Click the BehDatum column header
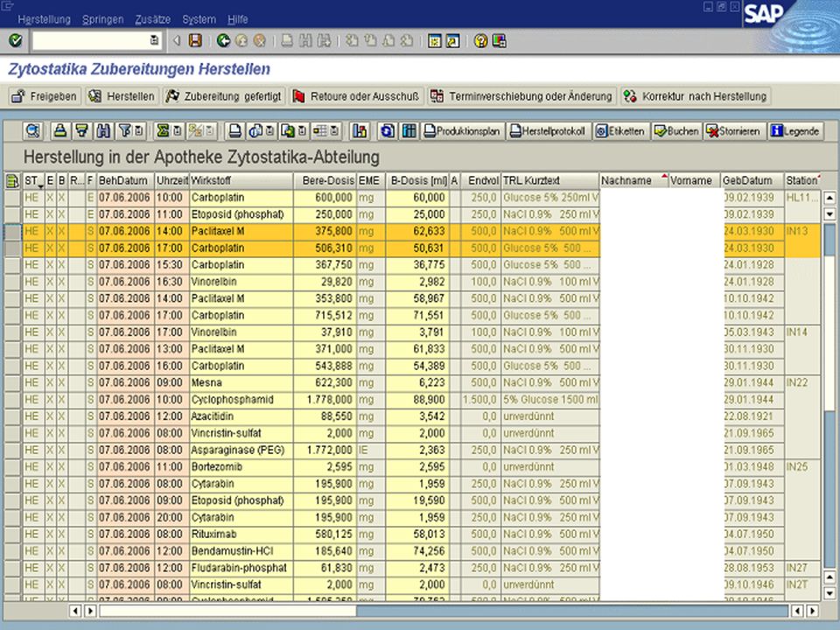The image size is (840, 630). (x=125, y=180)
